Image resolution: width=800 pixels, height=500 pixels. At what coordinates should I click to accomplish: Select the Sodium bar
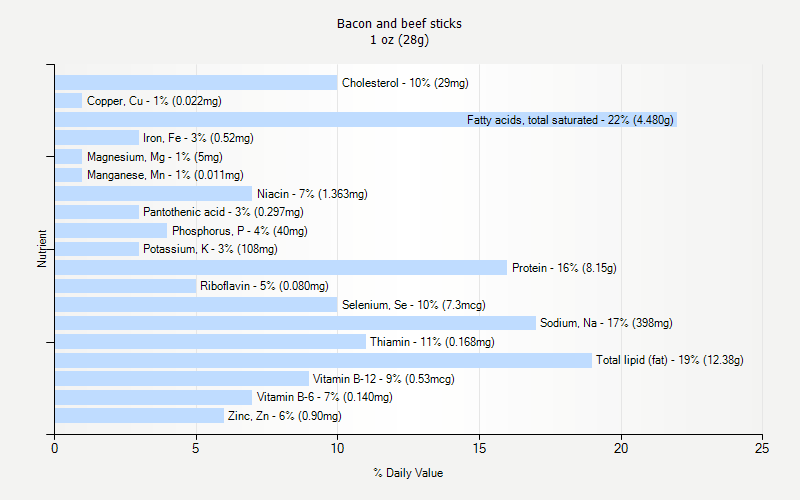click(295, 323)
